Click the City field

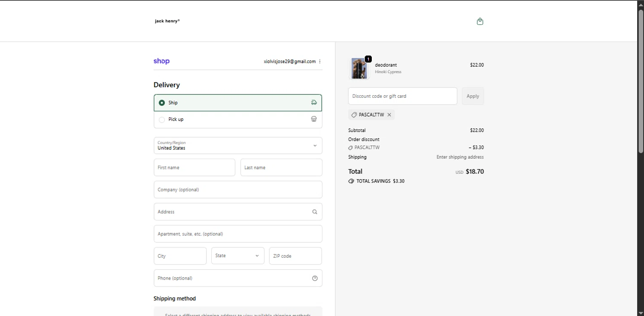pyautogui.click(x=180, y=256)
